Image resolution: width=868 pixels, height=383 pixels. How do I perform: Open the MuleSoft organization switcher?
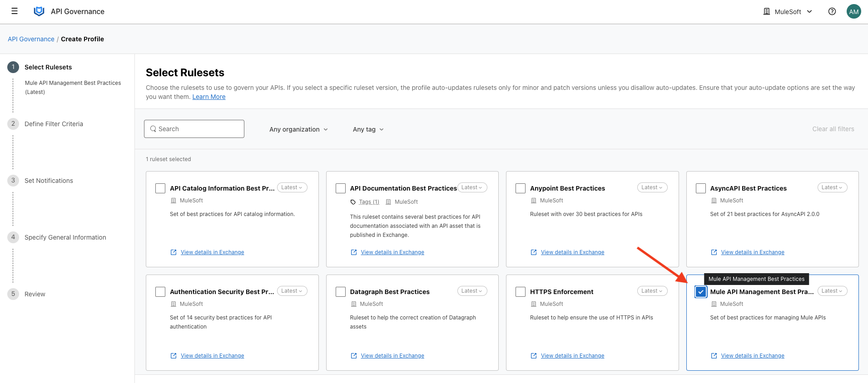click(788, 12)
